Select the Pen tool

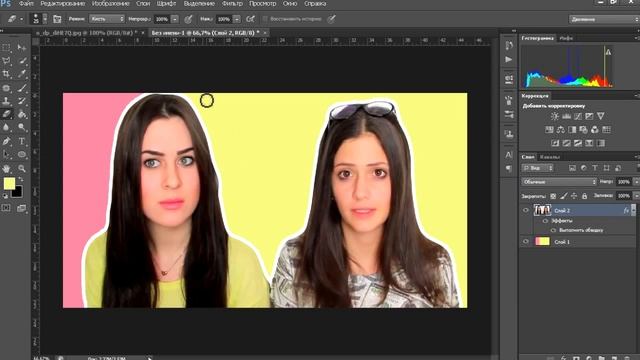point(6,141)
